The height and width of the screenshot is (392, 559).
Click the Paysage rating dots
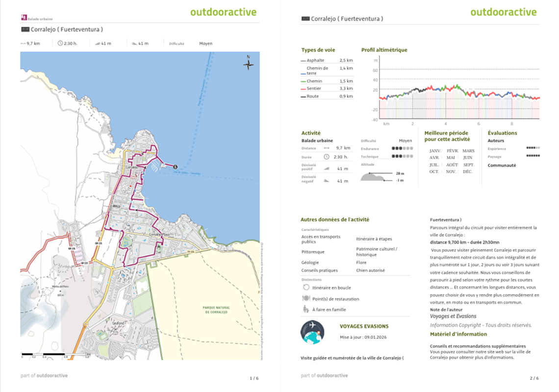pos(533,156)
